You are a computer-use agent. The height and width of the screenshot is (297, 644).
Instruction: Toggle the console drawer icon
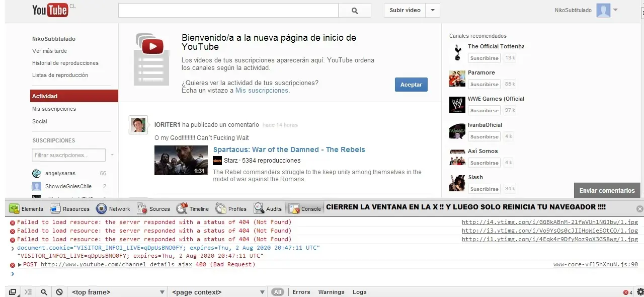pos(28,292)
